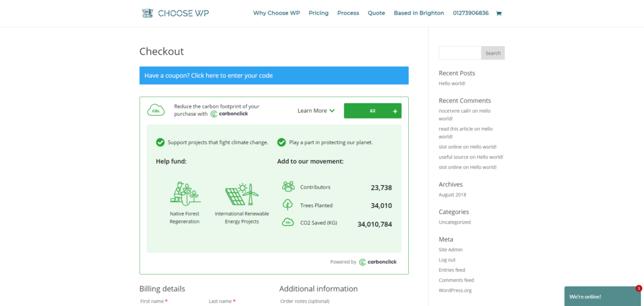Go to the Pricing menu item
This screenshot has height=306, width=644.
point(319,13)
